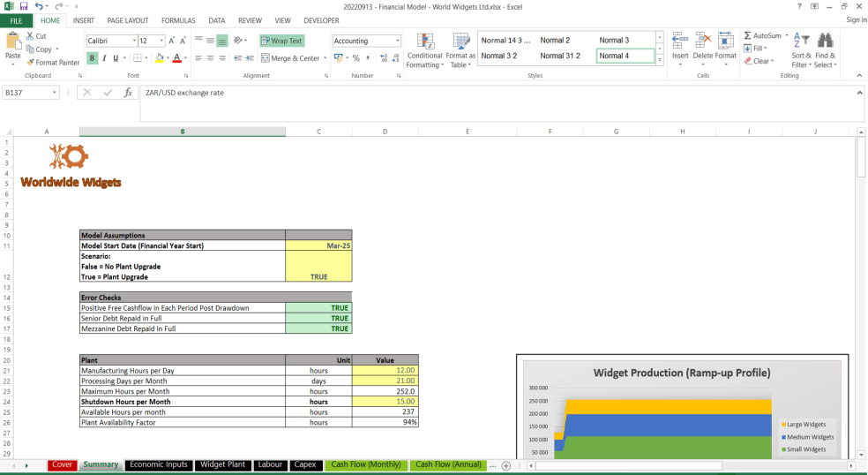Image resolution: width=868 pixels, height=475 pixels.
Task: Open Excel Help question mark
Action: click(799, 6)
